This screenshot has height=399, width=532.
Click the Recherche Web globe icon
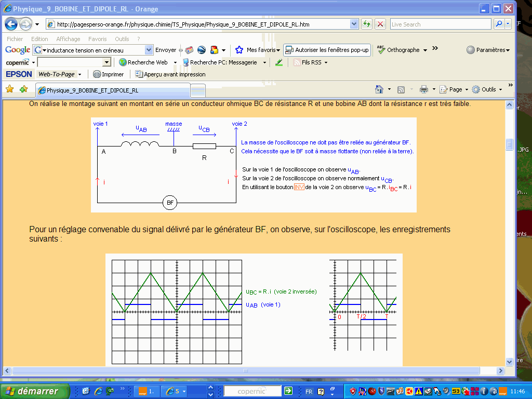pos(123,62)
